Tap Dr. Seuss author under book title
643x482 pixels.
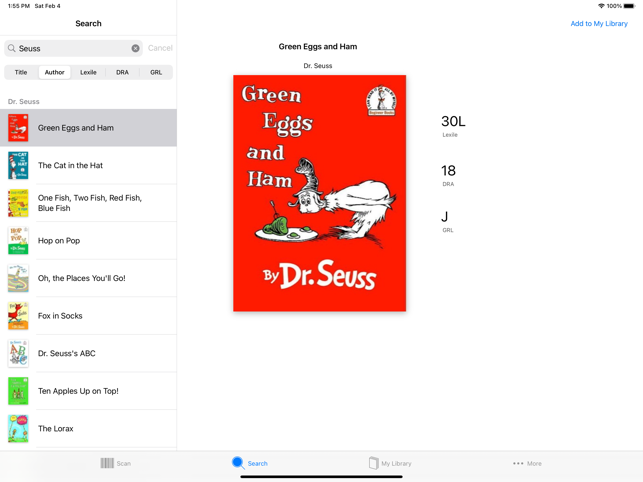(318, 66)
